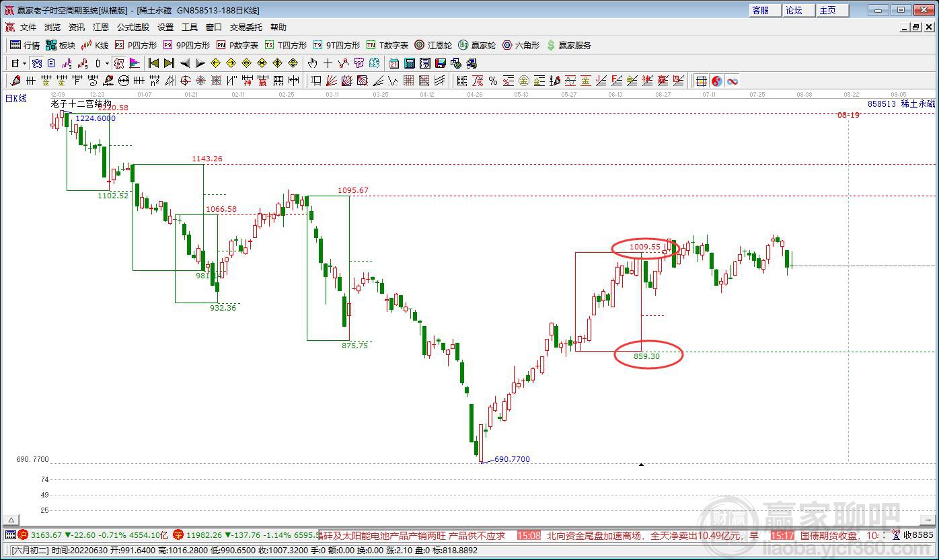Open the T数字表 tool

387,45
